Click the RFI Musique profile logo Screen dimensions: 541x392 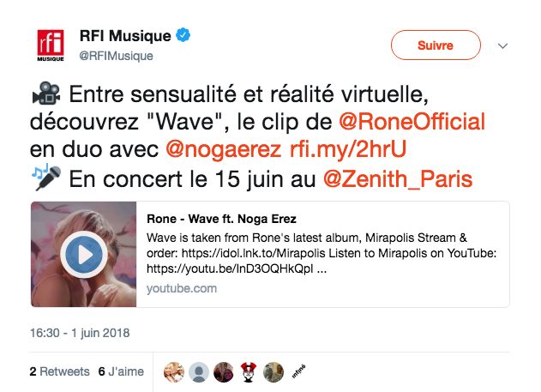click(x=51, y=46)
